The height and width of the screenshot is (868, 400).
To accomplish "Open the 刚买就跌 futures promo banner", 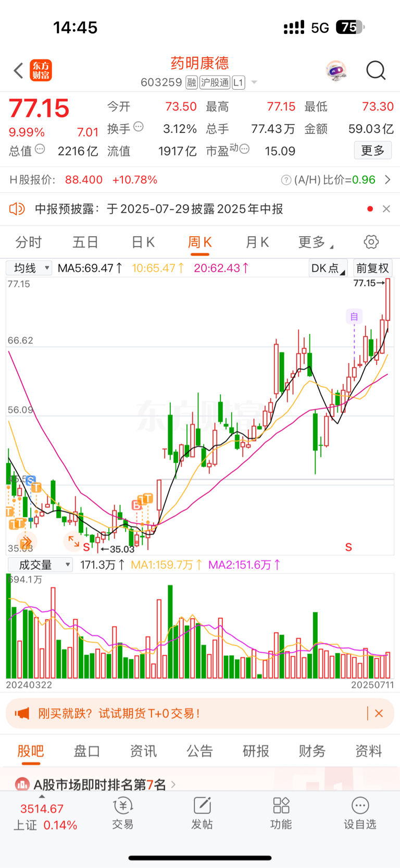I will coord(200,713).
